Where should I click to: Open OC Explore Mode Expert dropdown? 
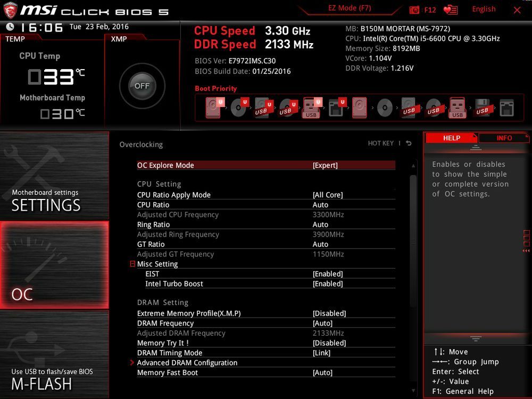[325, 165]
